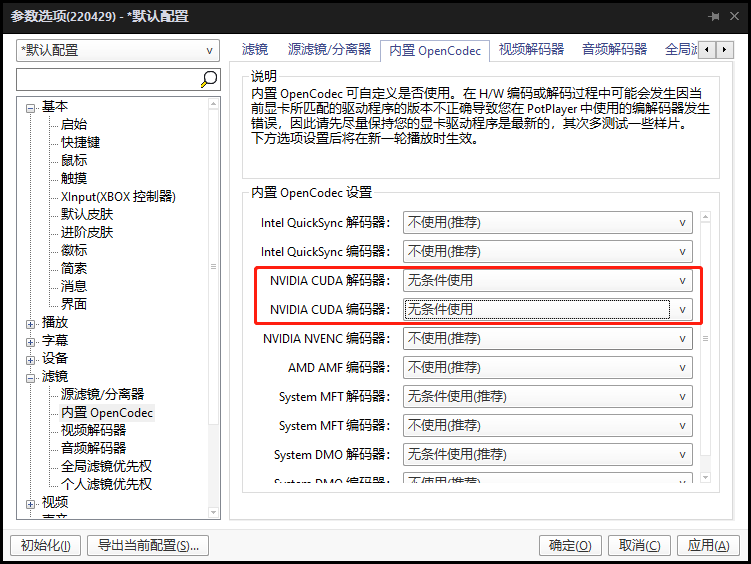
Task: Open Intel QuickSync 解码器 dropdown
Action: pos(547,223)
